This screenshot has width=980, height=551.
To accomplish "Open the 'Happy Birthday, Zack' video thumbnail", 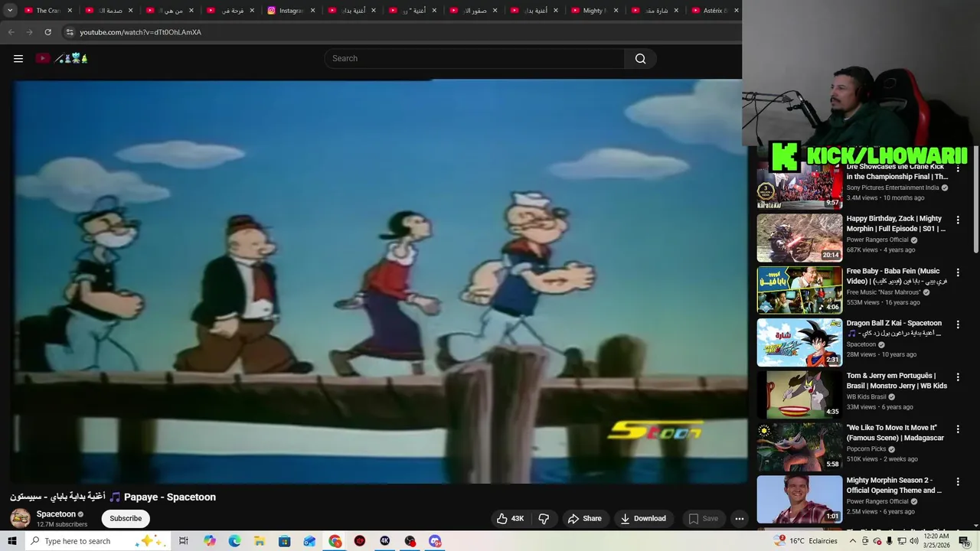I will tap(799, 238).
